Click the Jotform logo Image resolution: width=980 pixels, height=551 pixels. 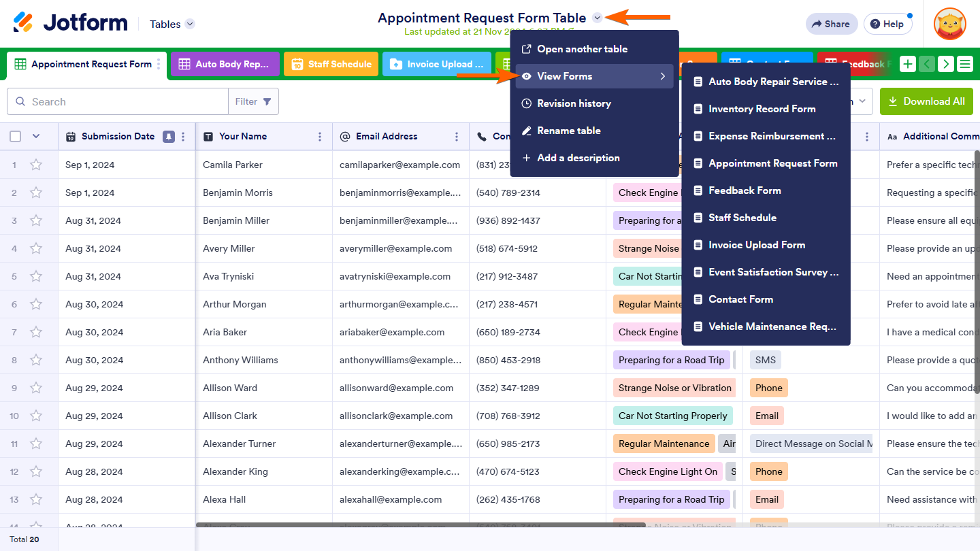70,23
